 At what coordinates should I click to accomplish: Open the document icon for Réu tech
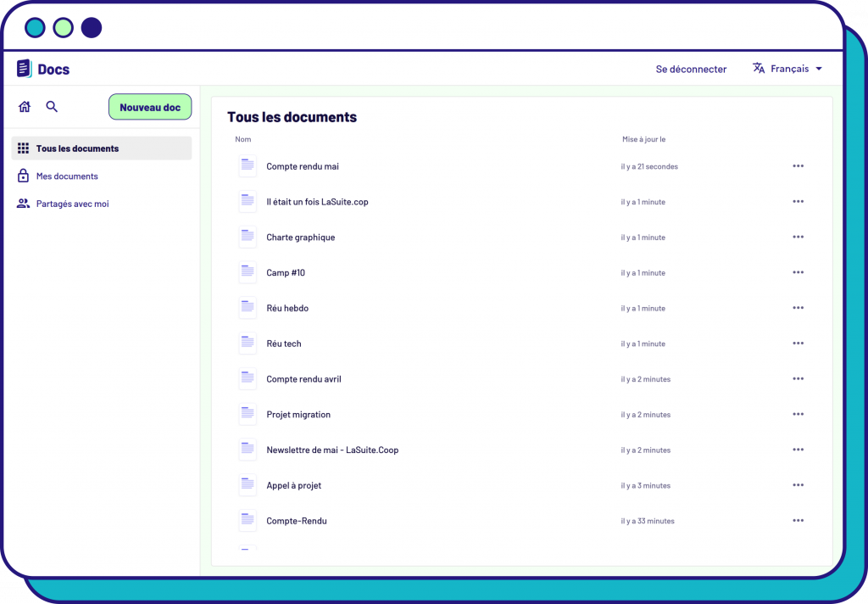point(248,343)
